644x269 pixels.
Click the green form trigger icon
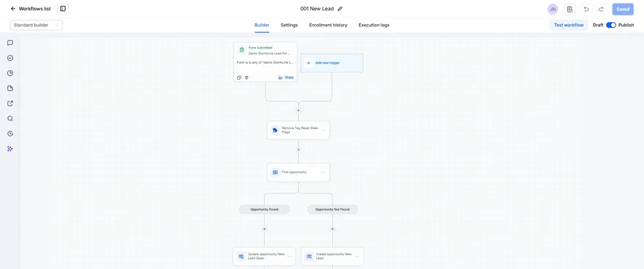241,50
